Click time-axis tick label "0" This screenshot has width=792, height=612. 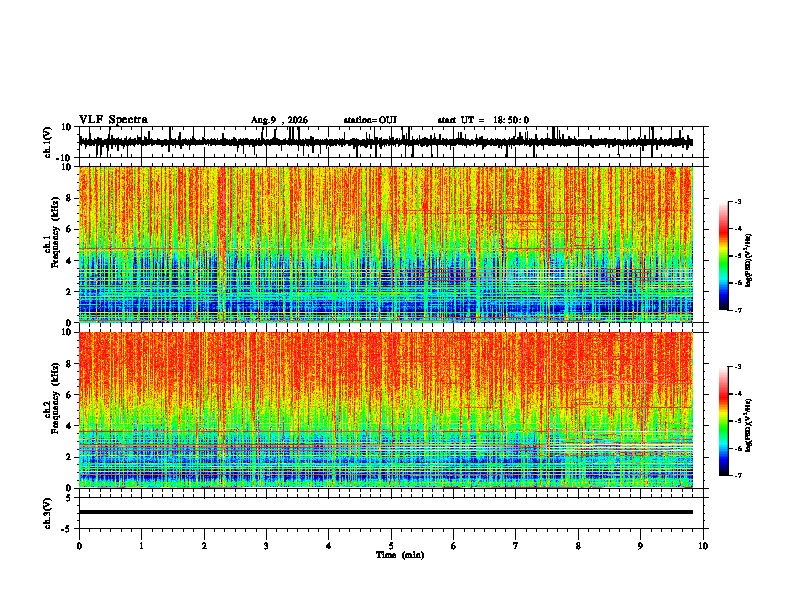(79, 546)
